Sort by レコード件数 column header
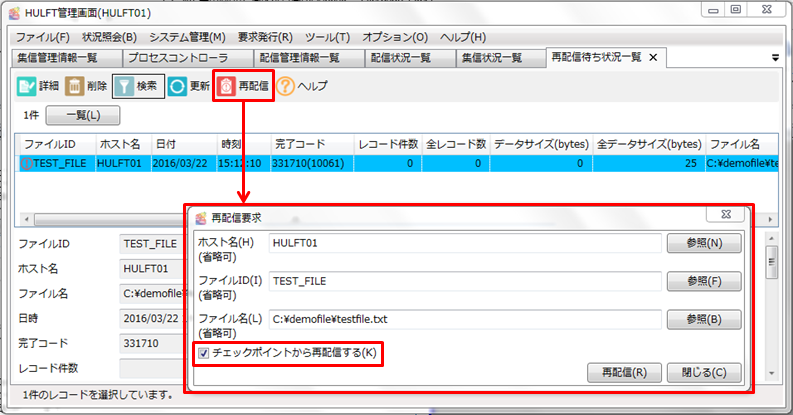The image size is (793, 415). pyautogui.click(x=388, y=145)
